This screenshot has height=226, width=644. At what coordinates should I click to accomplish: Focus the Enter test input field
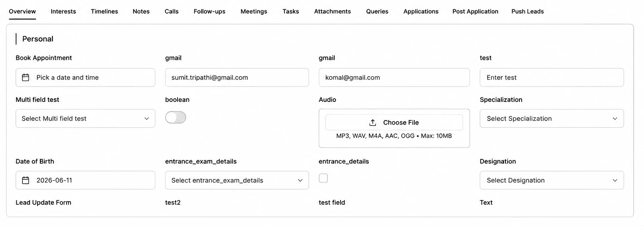552,77
